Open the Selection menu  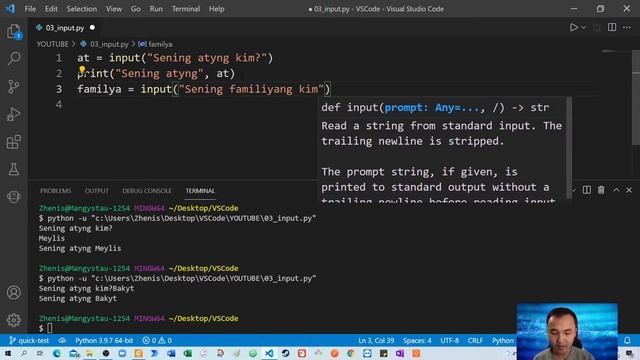coord(82,9)
